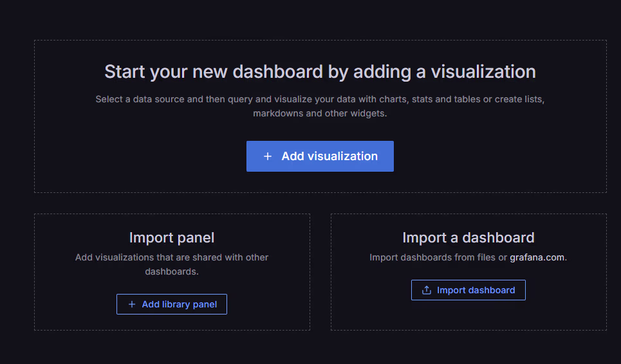
Task: Click 'Import dashboards from files or' text
Action: pos(438,257)
